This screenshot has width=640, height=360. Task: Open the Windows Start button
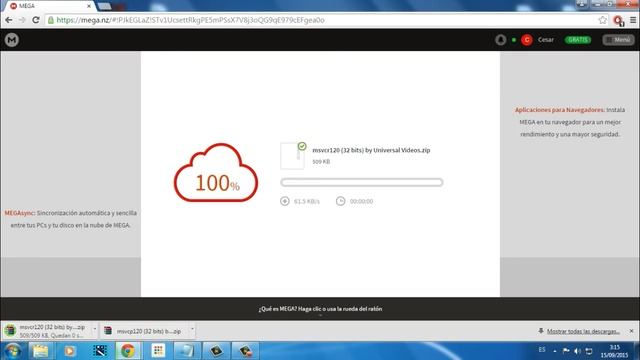(13, 351)
